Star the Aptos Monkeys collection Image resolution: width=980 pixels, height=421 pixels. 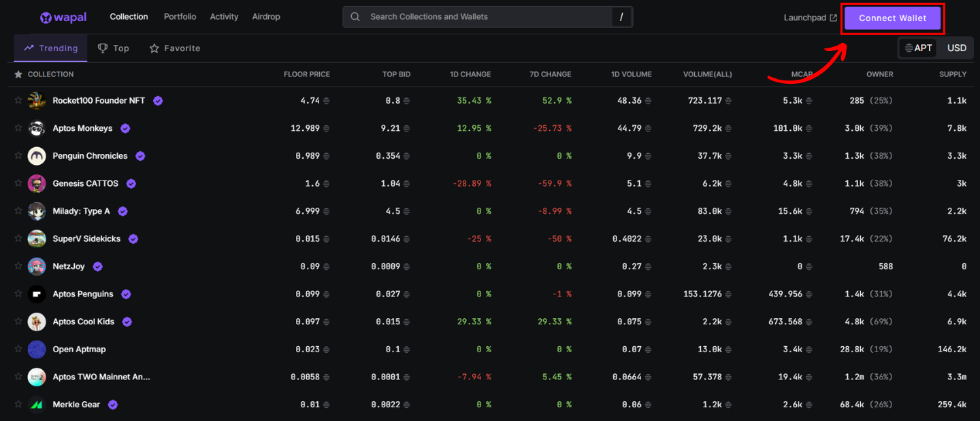(18, 128)
